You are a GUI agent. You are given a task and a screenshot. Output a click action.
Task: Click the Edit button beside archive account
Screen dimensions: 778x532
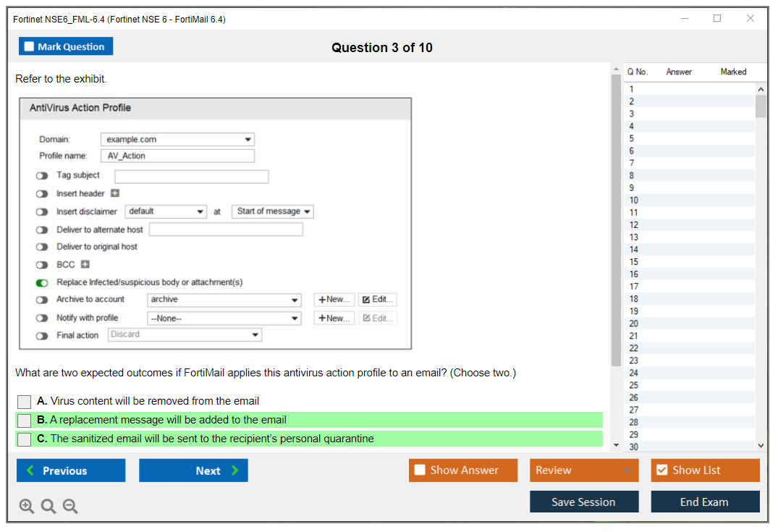(378, 300)
